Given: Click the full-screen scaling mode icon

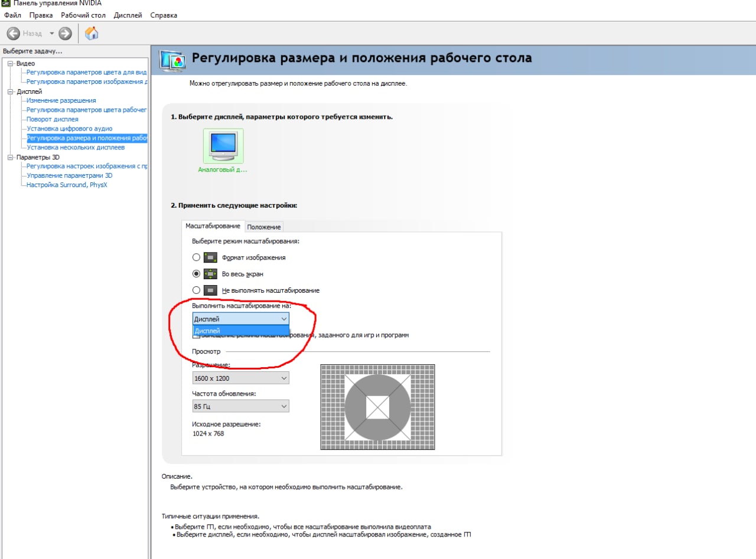Looking at the screenshot, I should pyautogui.click(x=211, y=274).
